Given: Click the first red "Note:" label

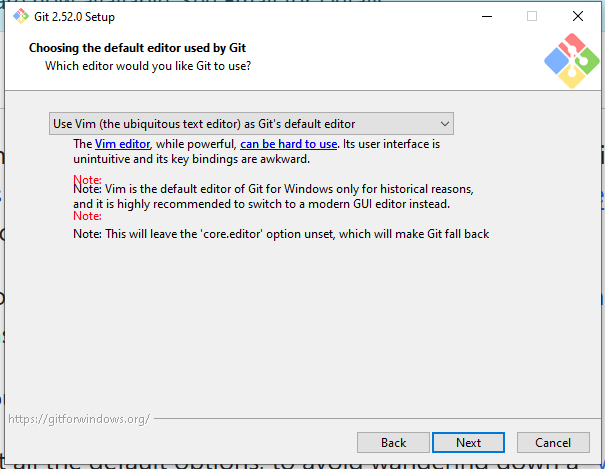Looking at the screenshot, I should tap(87, 180).
